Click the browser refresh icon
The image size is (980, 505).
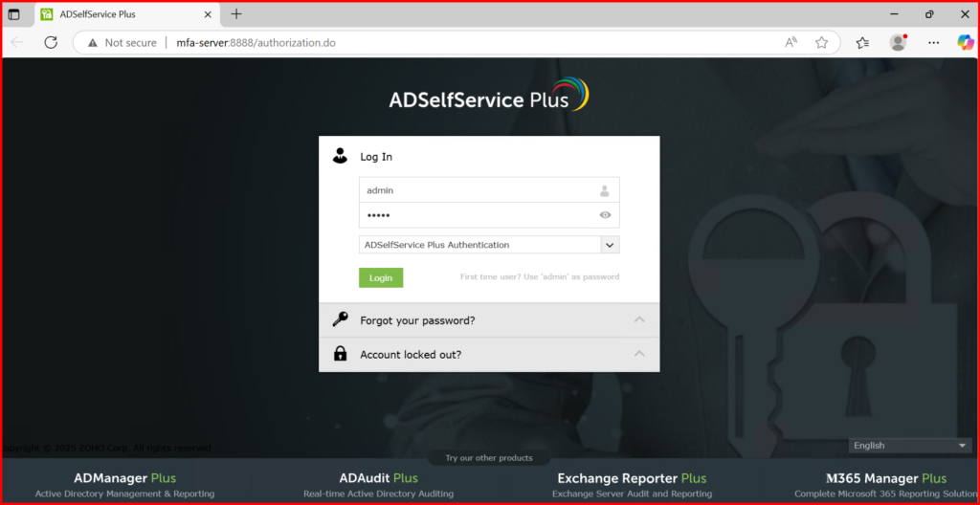(51, 42)
